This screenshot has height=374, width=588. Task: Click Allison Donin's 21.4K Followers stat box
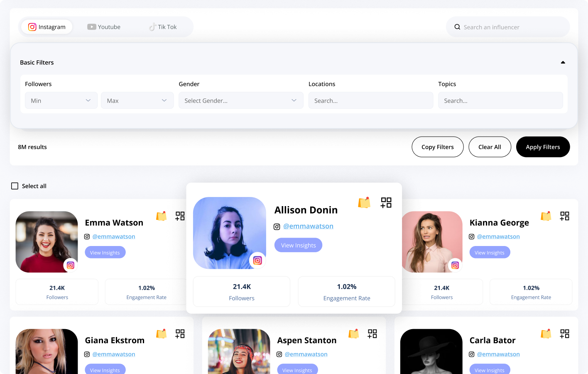click(x=242, y=292)
